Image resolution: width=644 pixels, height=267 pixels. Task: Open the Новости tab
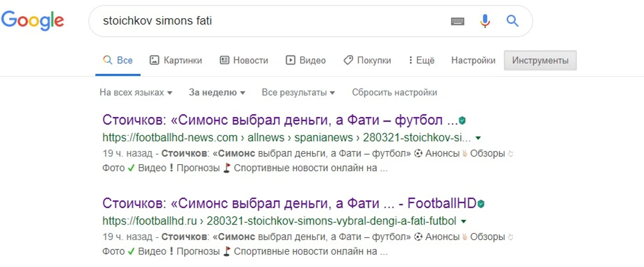244,60
